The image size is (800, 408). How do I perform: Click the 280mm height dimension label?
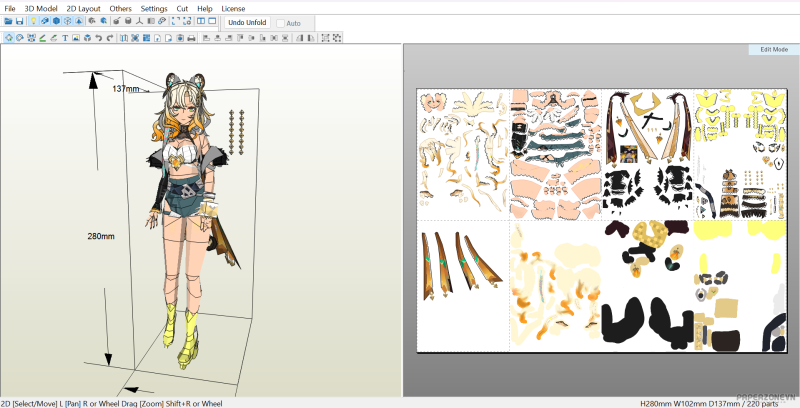point(101,236)
